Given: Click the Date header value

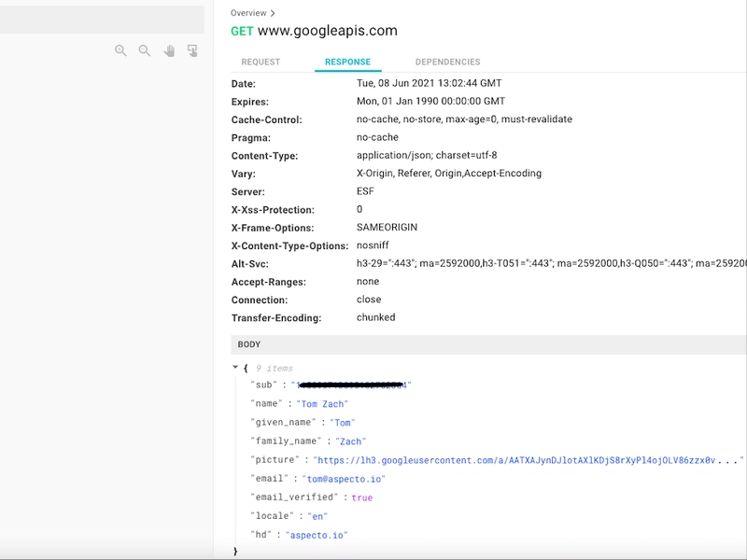Looking at the screenshot, I should [x=430, y=83].
